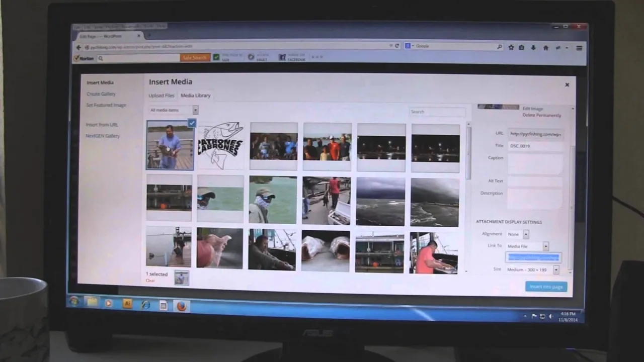
Task: Uncheck the selected fisherman photo checkmark
Action: point(192,123)
